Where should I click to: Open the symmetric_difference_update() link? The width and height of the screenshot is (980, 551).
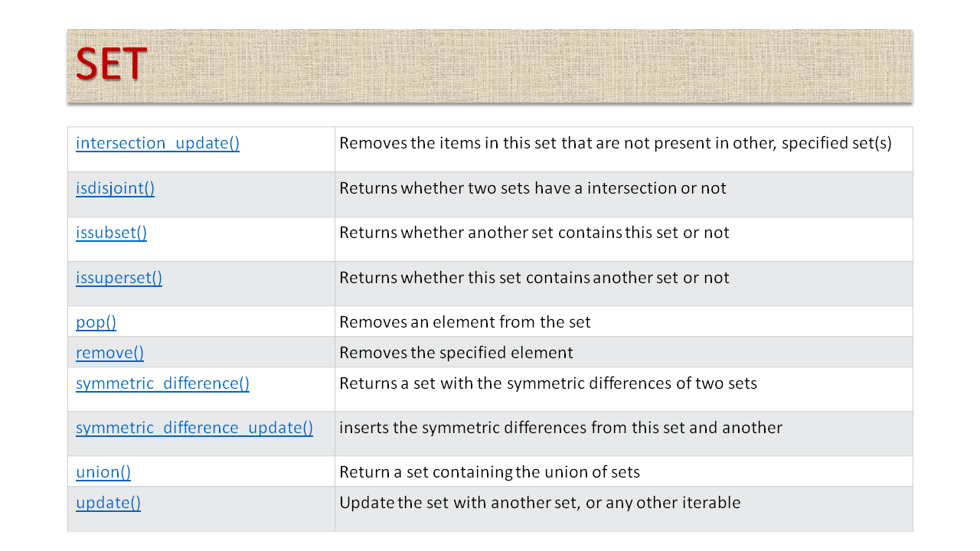point(194,428)
